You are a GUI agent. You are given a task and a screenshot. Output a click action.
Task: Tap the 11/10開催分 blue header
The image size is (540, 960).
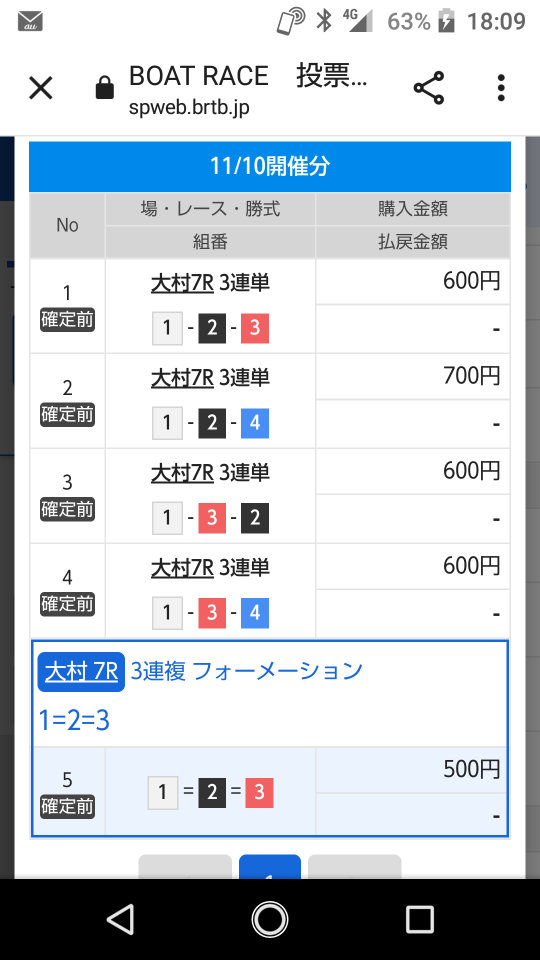click(270, 167)
